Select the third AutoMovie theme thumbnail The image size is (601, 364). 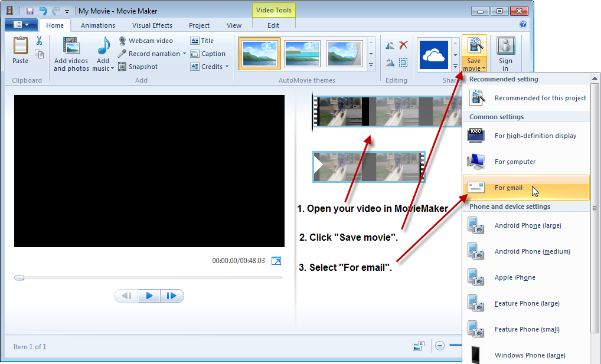pos(344,54)
